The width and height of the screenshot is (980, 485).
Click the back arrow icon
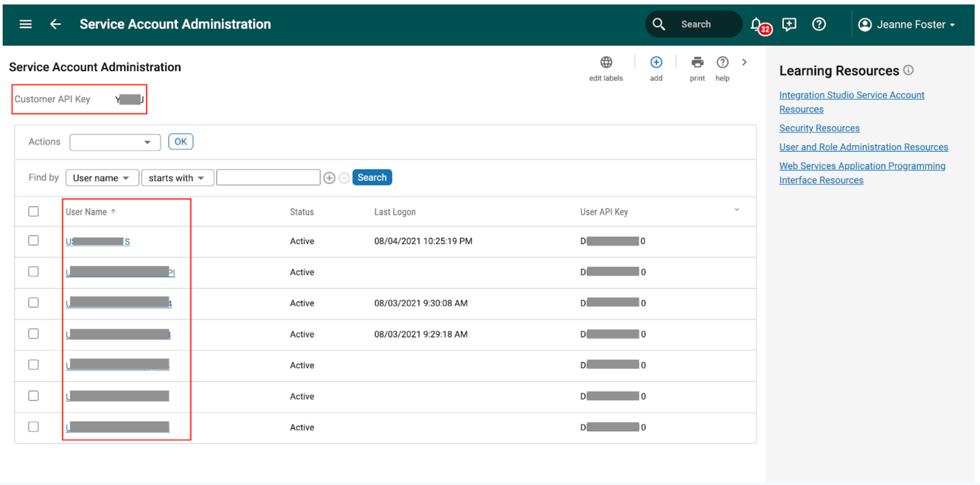click(55, 24)
